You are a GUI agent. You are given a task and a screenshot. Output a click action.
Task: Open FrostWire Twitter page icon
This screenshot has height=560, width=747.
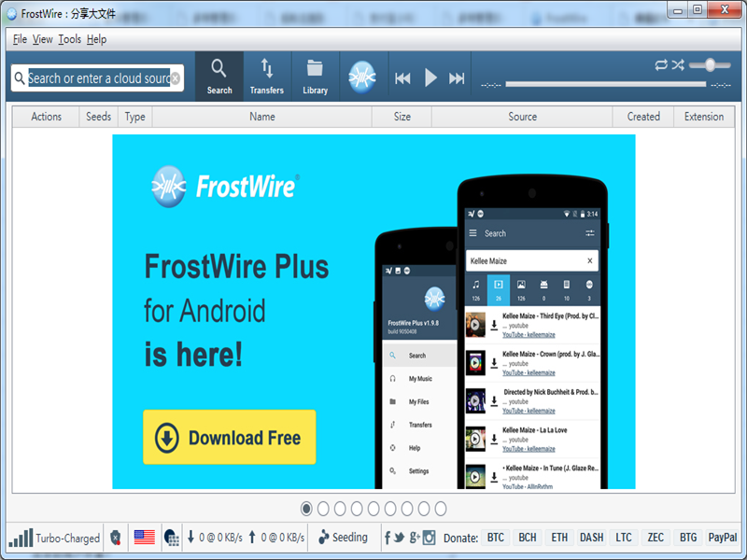[400, 538]
